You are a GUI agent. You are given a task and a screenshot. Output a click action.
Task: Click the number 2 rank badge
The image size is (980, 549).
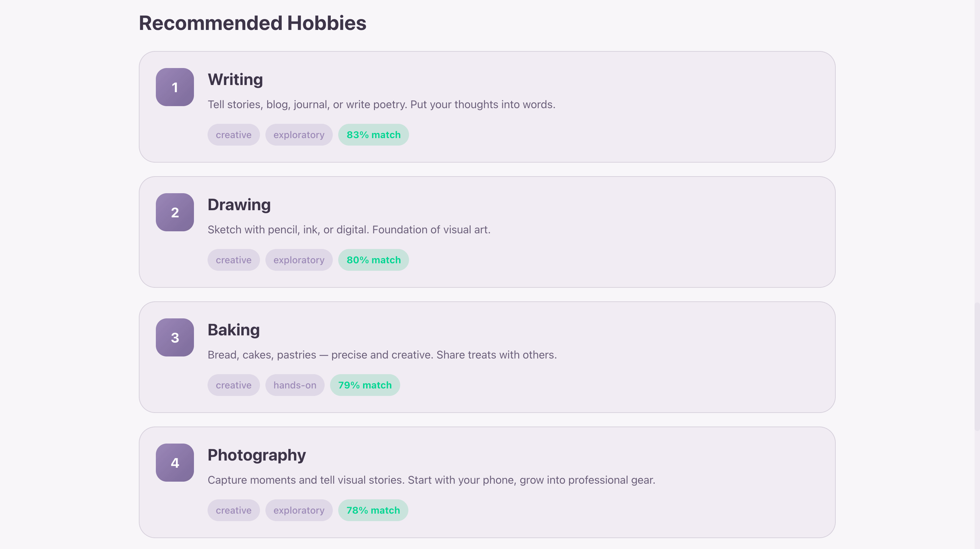coord(175,212)
